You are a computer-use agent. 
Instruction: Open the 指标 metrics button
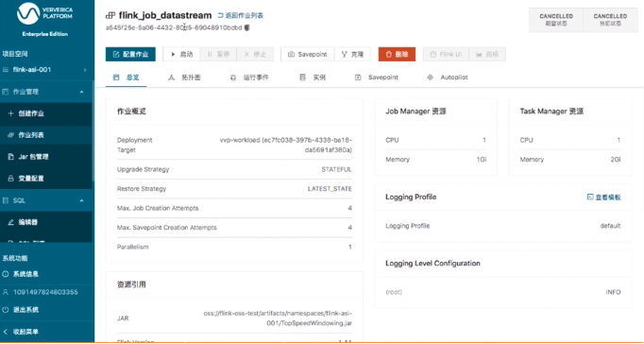(x=487, y=54)
